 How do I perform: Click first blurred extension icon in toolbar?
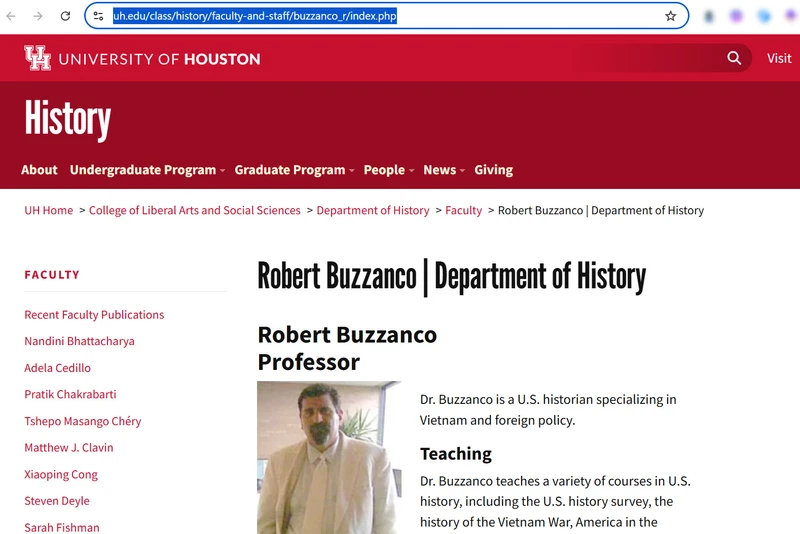pos(709,16)
